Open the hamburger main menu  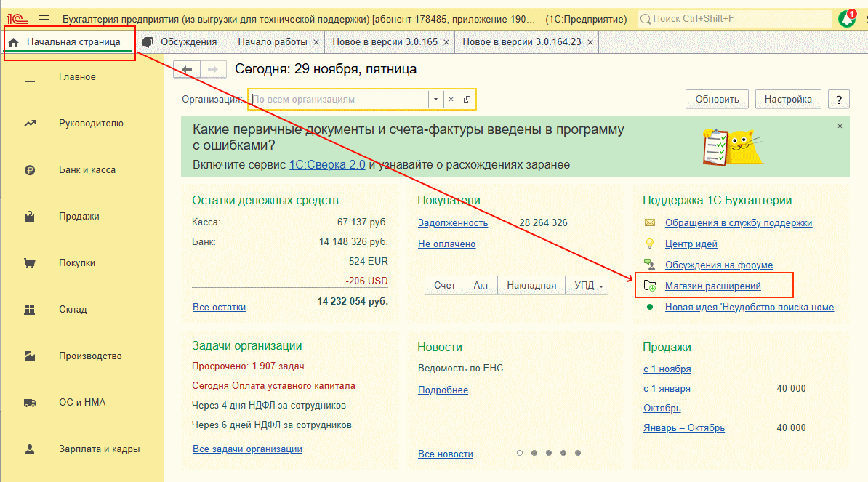coord(44,20)
